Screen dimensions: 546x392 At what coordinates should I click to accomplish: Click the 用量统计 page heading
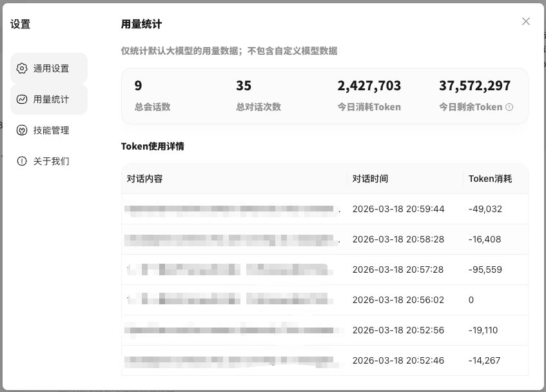[x=141, y=24]
